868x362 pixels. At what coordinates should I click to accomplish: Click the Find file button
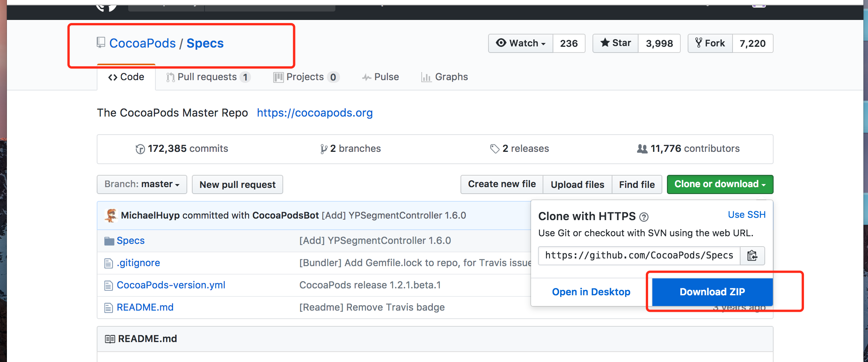point(637,184)
